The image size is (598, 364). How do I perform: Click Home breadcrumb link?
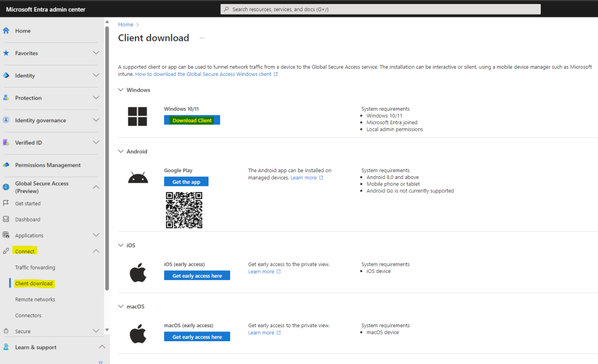(x=126, y=24)
